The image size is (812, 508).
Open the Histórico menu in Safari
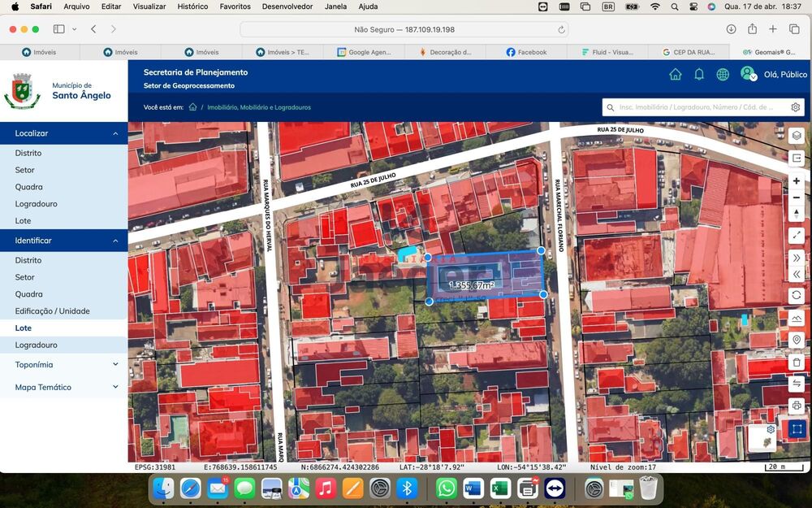(192, 7)
